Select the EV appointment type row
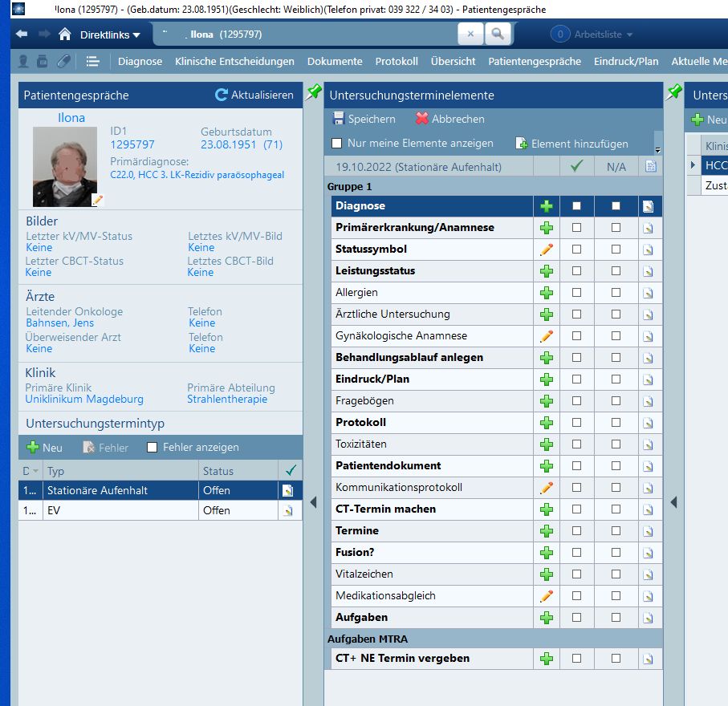728x706 pixels. coord(120,510)
